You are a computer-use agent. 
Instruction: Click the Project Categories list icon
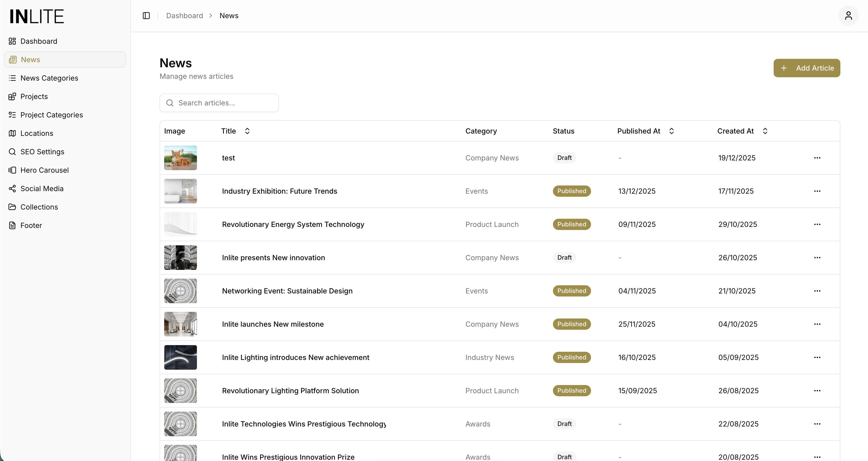[x=12, y=115]
